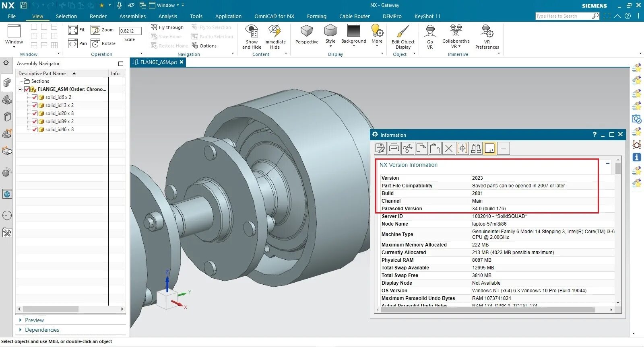Toggle visibility of solid_id20 x 8
The height and width of the screenshot is (347, 644).
click(x=35, y=113)
